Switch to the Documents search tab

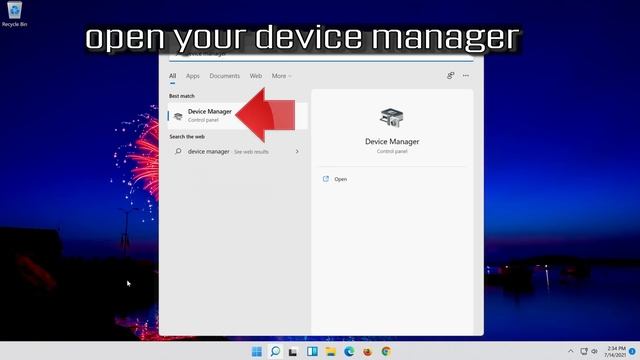click(224, 76)
